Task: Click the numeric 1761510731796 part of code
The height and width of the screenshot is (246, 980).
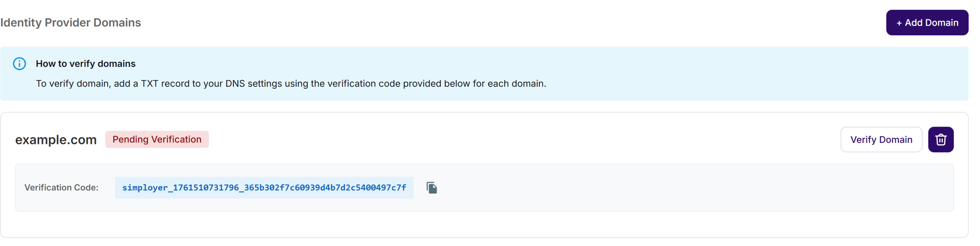Action: [206, 188]
